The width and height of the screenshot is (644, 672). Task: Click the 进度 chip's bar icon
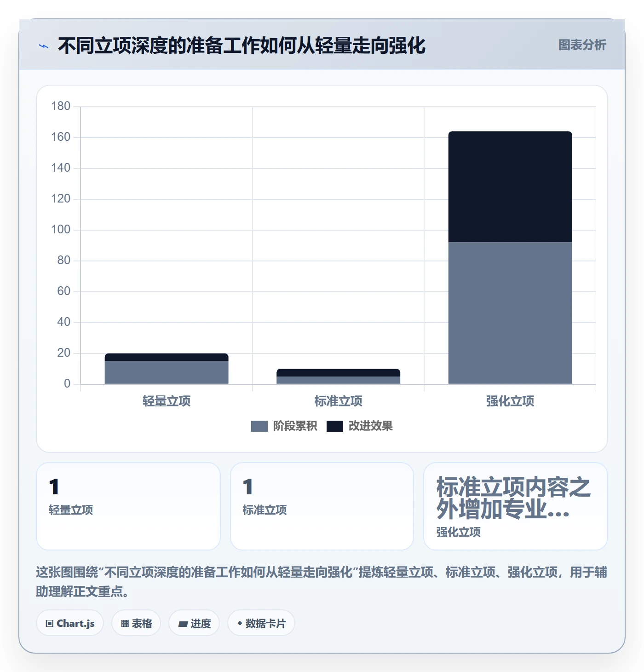183,624
